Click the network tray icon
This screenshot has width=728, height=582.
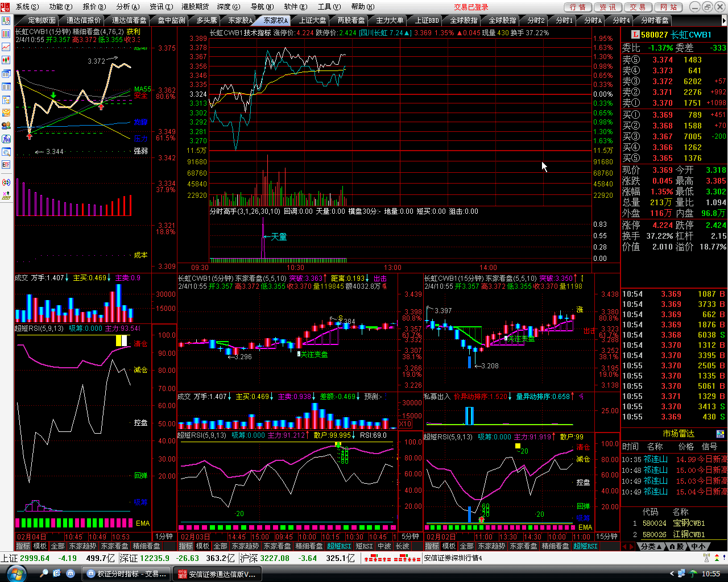pos(681,573)
